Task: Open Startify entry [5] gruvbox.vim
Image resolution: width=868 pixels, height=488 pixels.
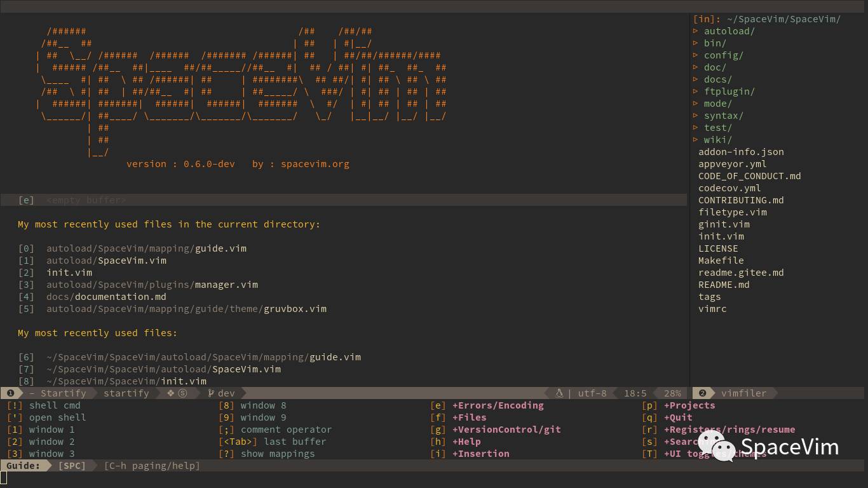Action: pyautogui.click(x=172, y=309)
